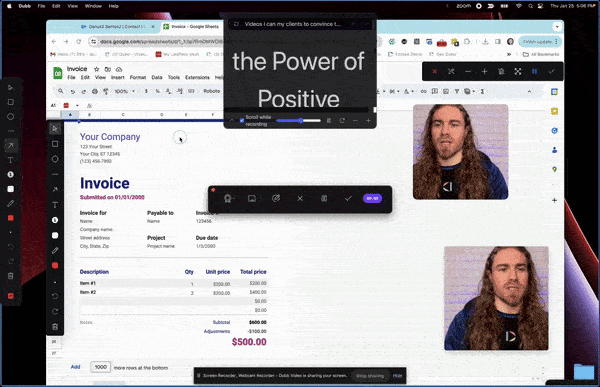This screenshot has width=600, height=387.
Task: Open the Data menu in Sheets
Action: (157, 77)
